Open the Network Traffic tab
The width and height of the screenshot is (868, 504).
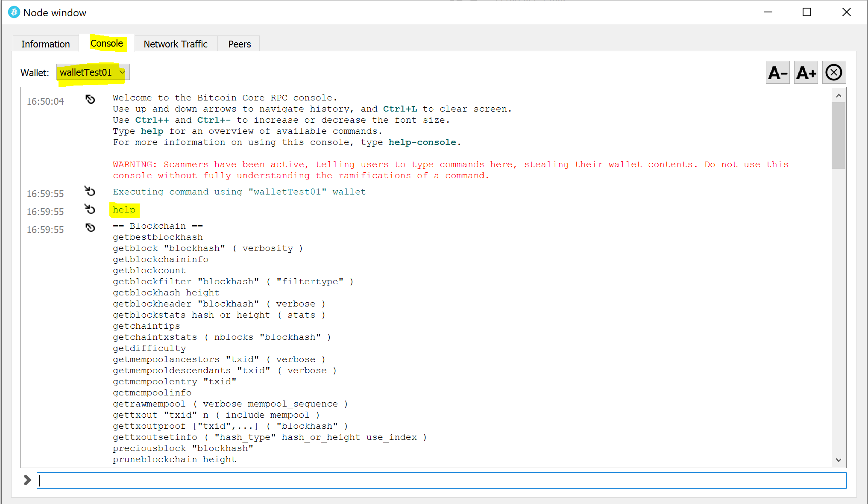(x=176, y=44)
